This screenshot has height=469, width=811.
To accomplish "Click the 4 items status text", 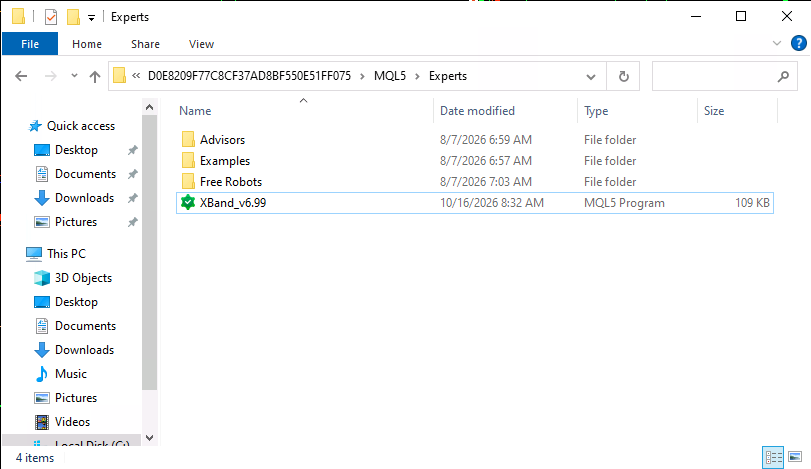I will point(35,458).
